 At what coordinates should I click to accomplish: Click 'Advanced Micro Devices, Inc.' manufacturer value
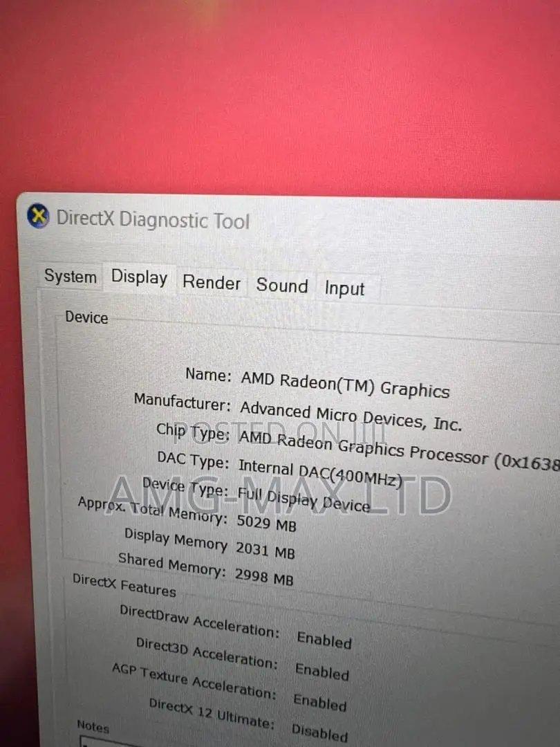click(x=351, y=416)
